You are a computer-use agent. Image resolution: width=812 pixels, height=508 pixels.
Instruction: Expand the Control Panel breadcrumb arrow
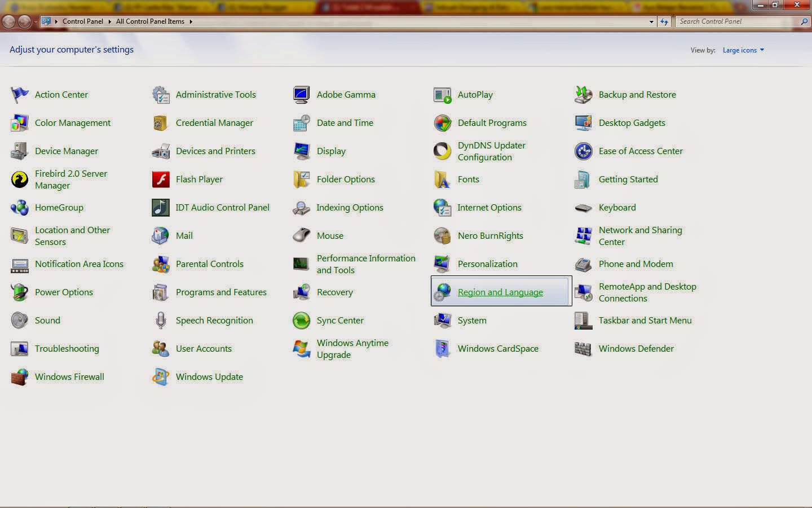tap(109, 21)
